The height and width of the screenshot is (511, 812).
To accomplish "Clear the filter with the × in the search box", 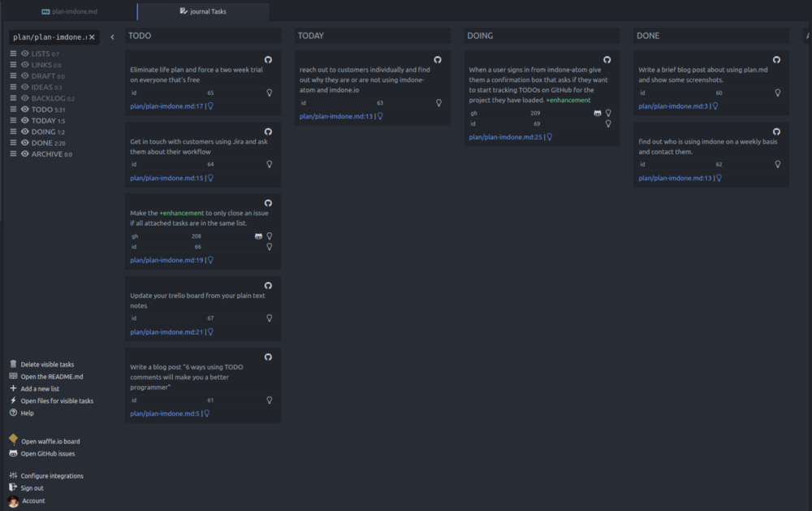I will pos(91,37).
